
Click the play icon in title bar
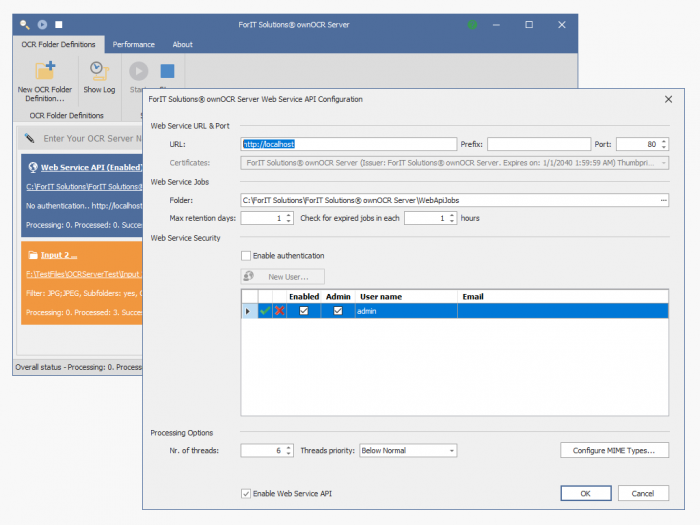[x=42, y=25]
